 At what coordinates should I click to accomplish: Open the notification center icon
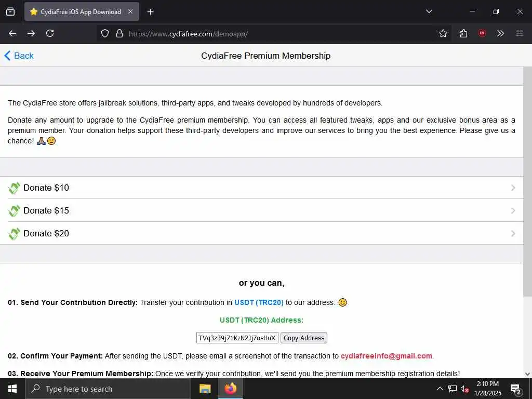click(x=516, y=389)
